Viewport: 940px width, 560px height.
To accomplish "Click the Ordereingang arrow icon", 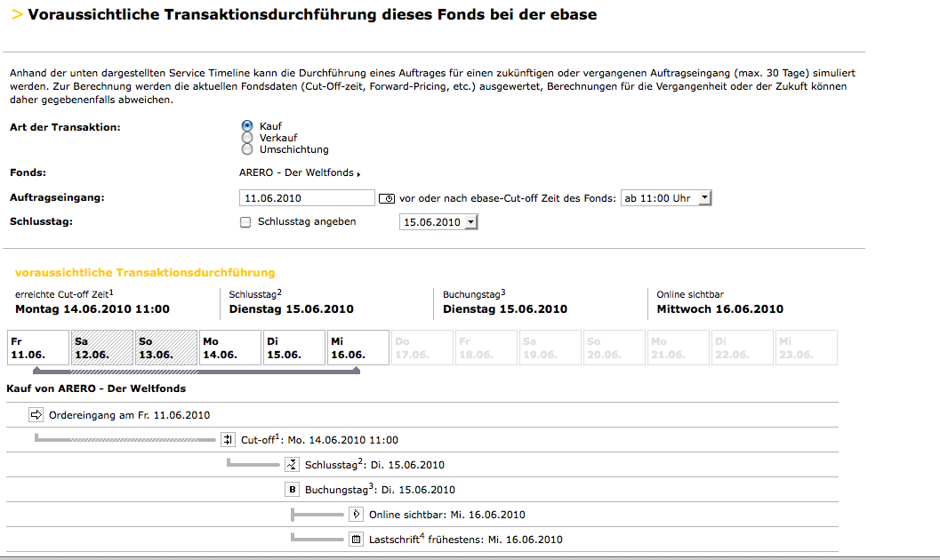I will coord(36,415).
